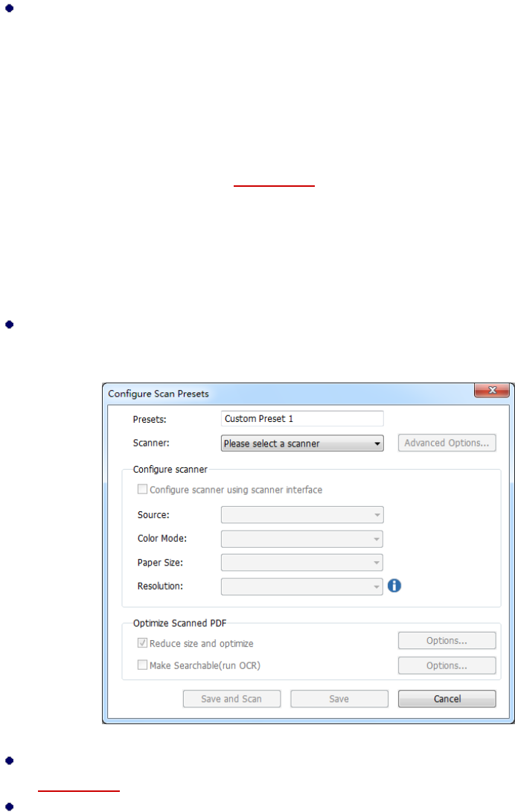Cancel the scan preset configuration

pos(447,699)
